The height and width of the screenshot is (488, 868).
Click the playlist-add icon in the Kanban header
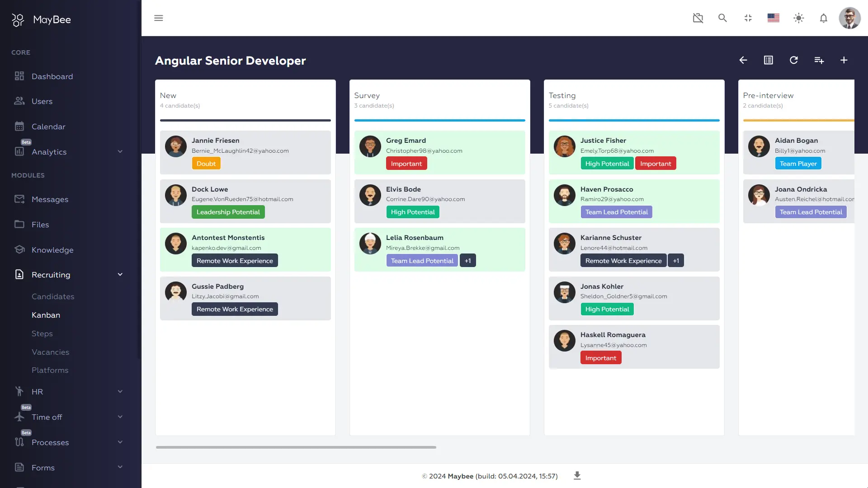[x=819, y=60]
